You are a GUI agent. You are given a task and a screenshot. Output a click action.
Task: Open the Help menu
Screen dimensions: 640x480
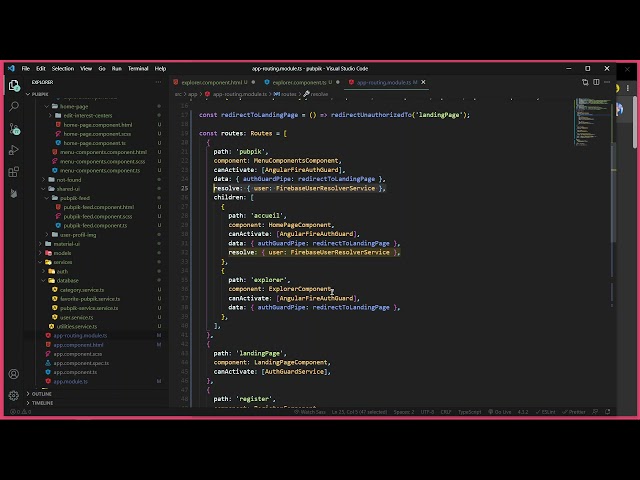(160, 69)
